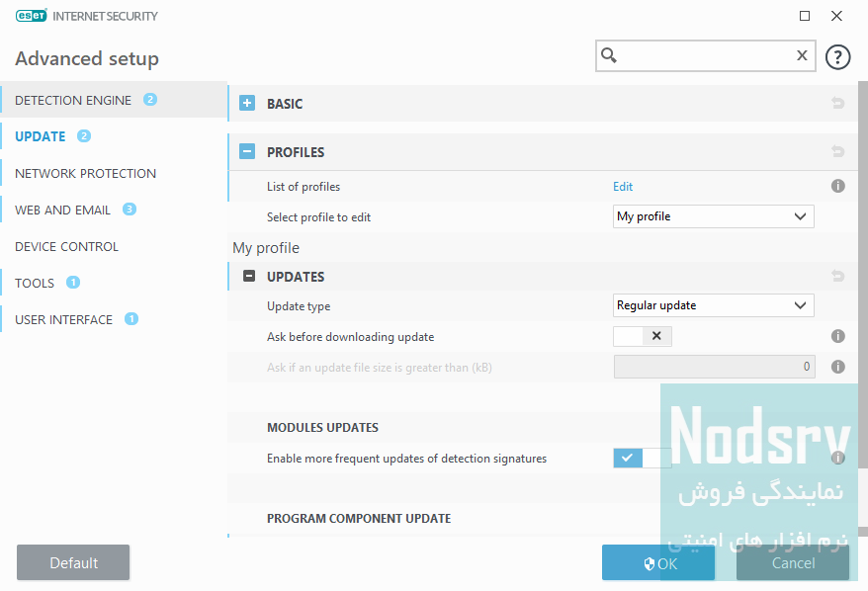Click the ESET logo icon

[31, 16]
